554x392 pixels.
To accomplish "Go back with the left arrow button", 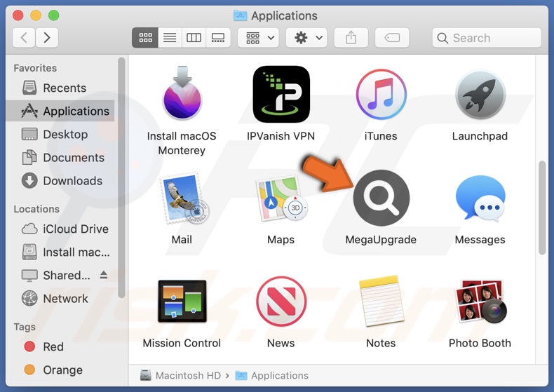I will coord(24,37).
